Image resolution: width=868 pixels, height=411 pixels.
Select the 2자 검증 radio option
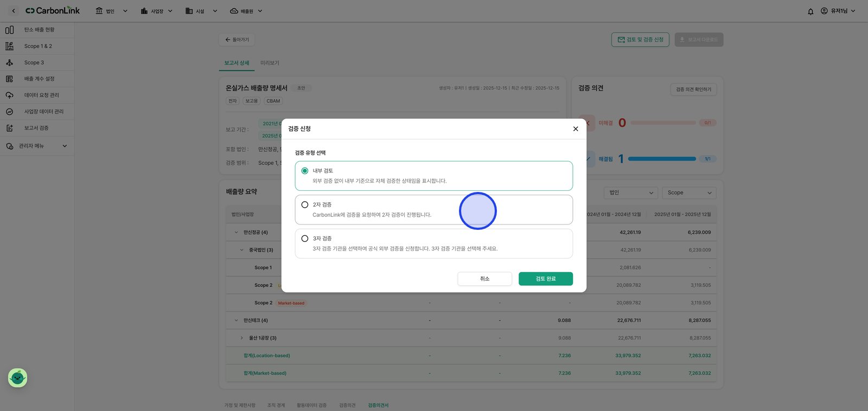point(305,205)
